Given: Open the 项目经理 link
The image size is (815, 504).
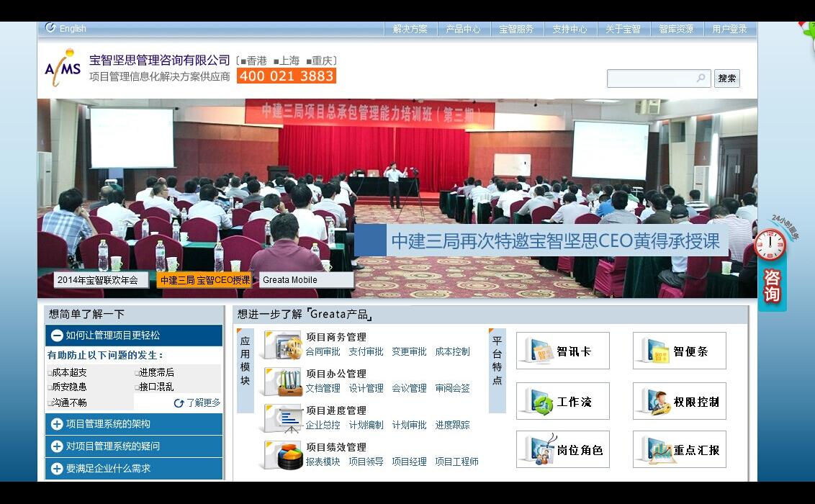Looking at the screenshot, I should click(x=409, y=462).
